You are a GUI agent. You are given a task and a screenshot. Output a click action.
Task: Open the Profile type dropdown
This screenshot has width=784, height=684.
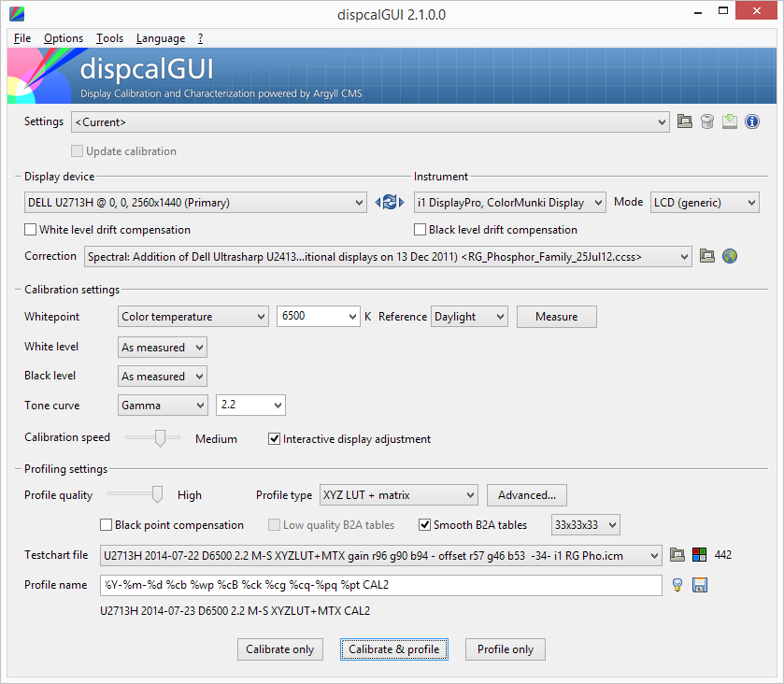[x=398, y=495]
